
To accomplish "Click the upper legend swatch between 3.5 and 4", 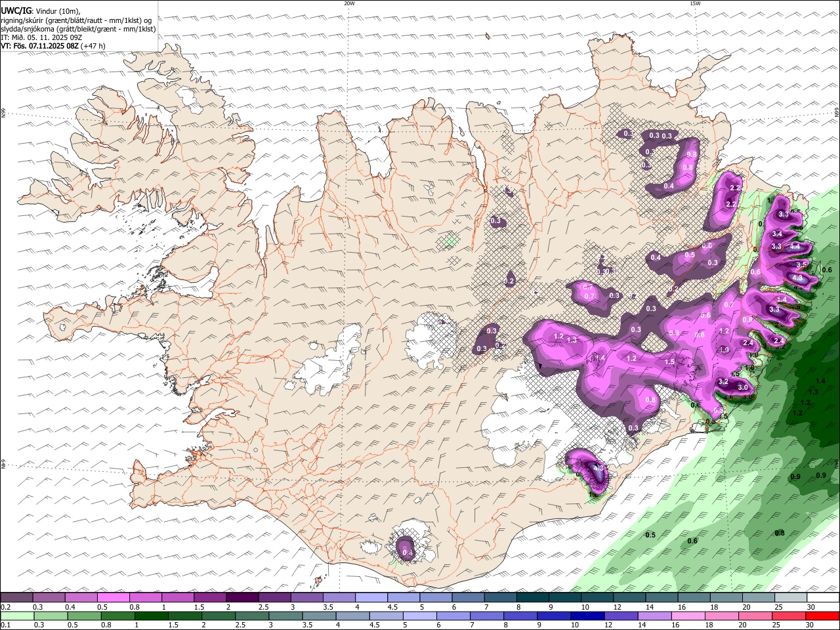I will [x=339, y=598].
